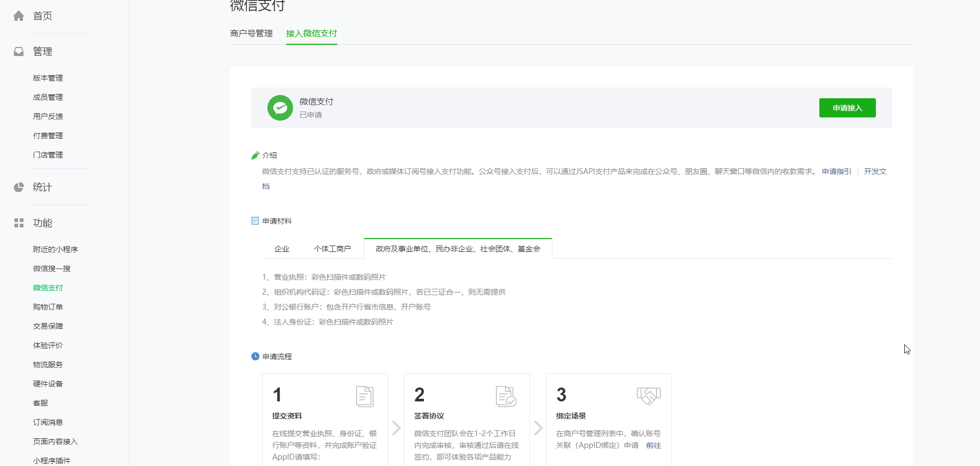Open the 统计 section in sidebar

click(x=43, y=187)
